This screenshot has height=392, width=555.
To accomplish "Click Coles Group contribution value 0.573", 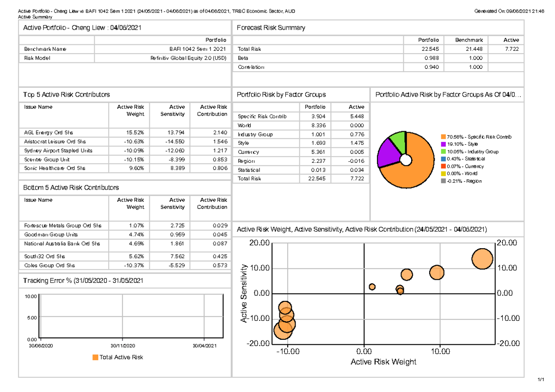I will tap(220, 266).
